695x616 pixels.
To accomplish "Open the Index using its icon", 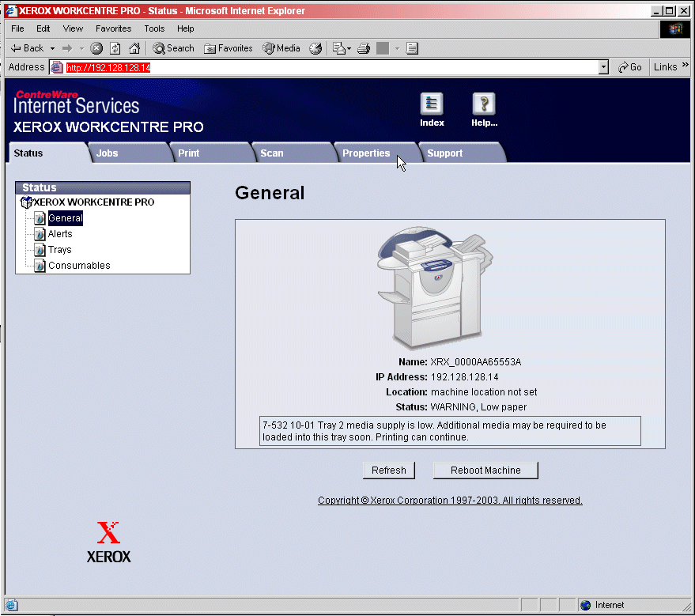I will coord(432,103).
